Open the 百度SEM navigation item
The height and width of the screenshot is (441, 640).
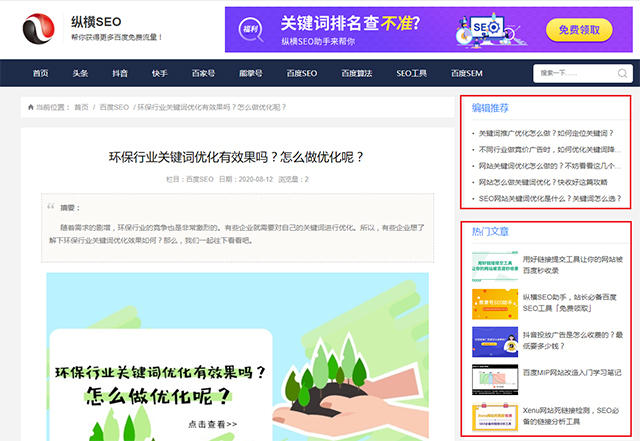[x=467, y=73]
